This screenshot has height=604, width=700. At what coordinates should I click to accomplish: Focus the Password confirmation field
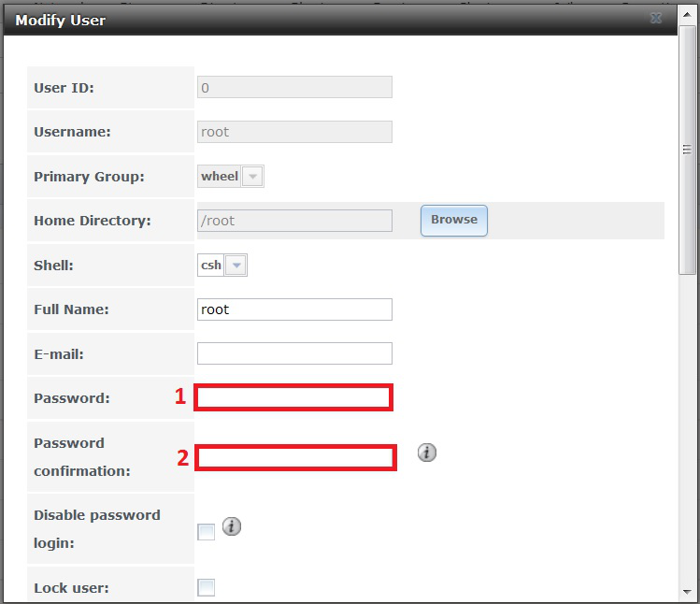coord(296,457)
